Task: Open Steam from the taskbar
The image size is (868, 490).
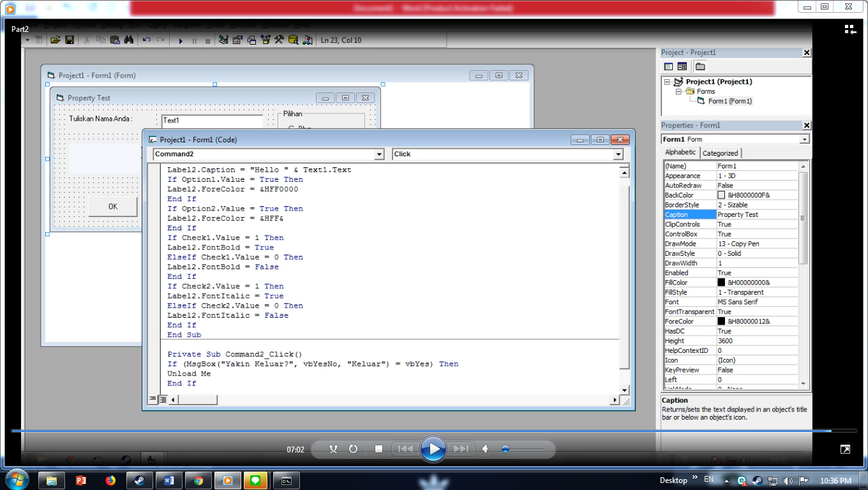Action: [140, 480]
